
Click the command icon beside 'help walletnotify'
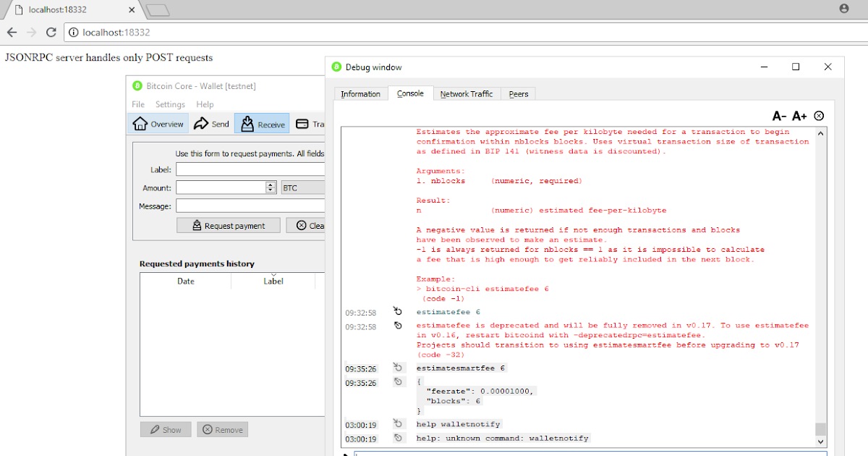pos(398,423)
